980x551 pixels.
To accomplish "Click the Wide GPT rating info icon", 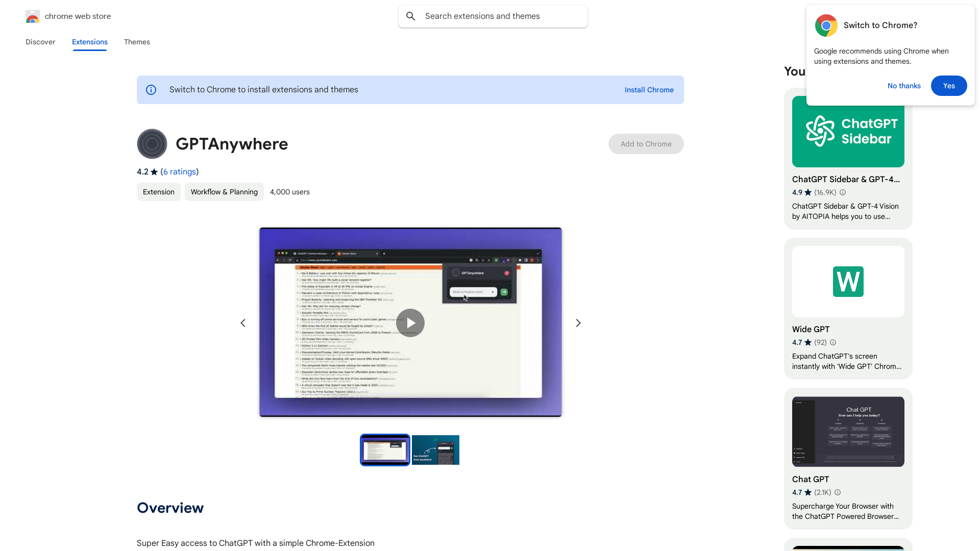I will tap(833, 342).
